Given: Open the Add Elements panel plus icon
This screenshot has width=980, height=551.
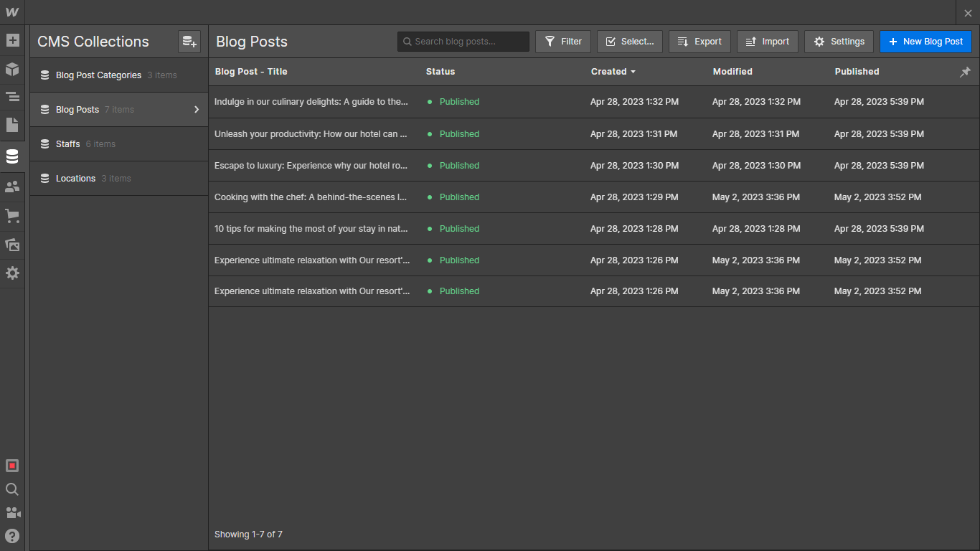Looking at the screenshot, I should (12, 40).
